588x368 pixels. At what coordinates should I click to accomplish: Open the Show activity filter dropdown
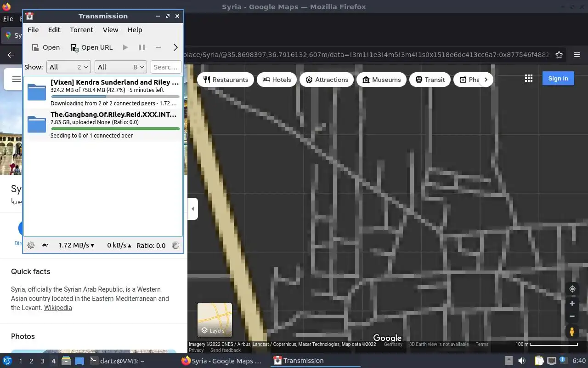[x=68, y=67]
